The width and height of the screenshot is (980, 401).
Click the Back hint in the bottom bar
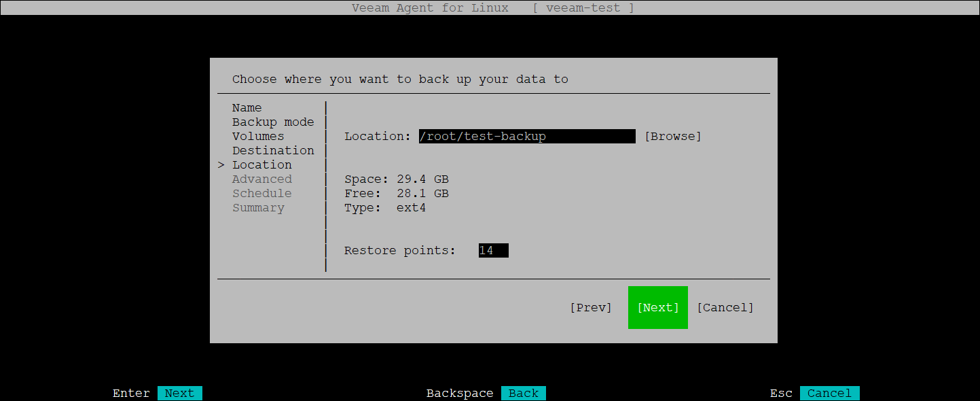[524, 393]
